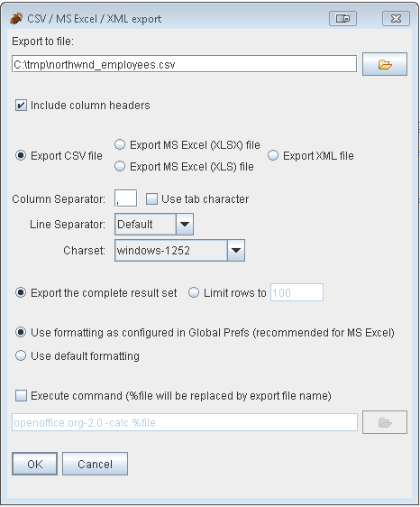The height and width of the screenshot is (507, 420).
Task: Click the stay-on-top window icon in title bar
Action: pyautogui.click(x=342, y=18)
